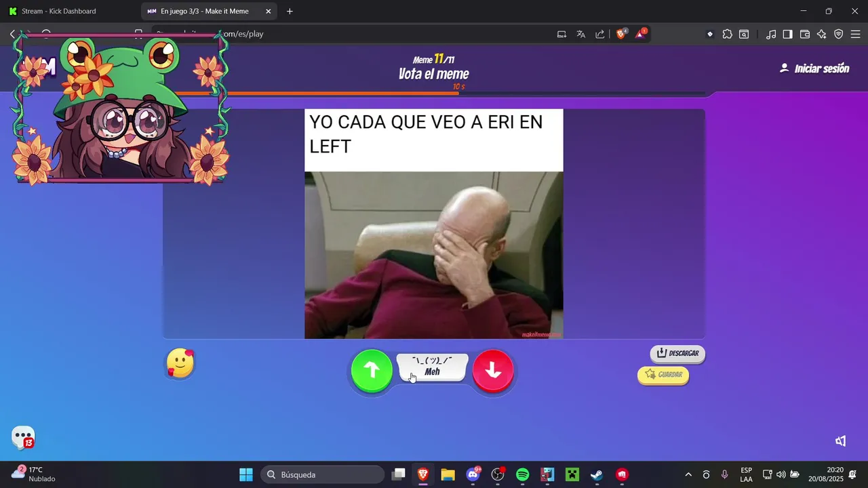Open the Windows Start menu
The width and height of the screenshot is (868, 488).
(x=246, y=474)
